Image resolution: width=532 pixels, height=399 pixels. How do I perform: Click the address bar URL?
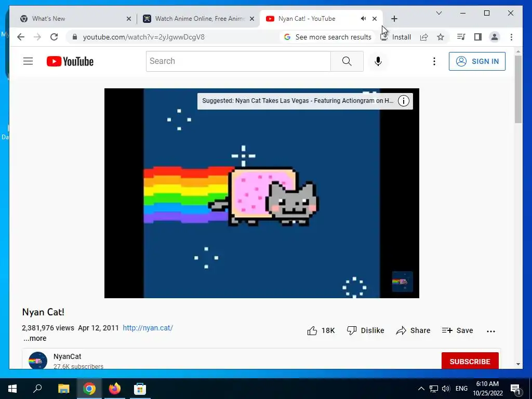coord(143,37)
